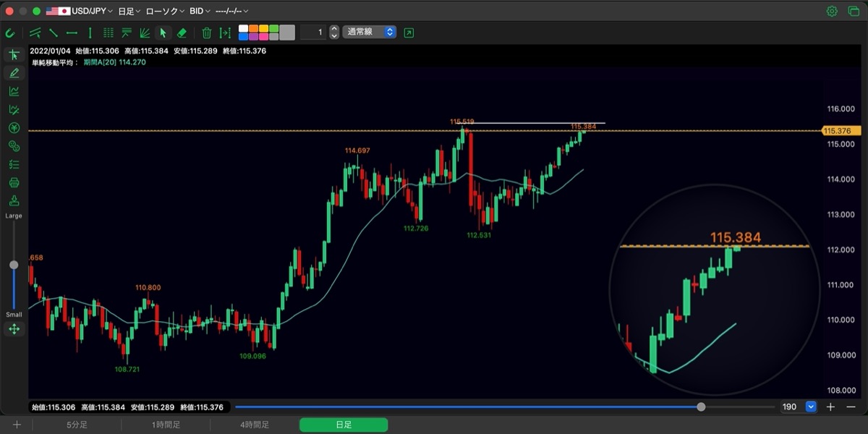The image size is (868, 434).
Task: Open the ----/--/-- date dropdown
Action: click(x=232, y=12)
